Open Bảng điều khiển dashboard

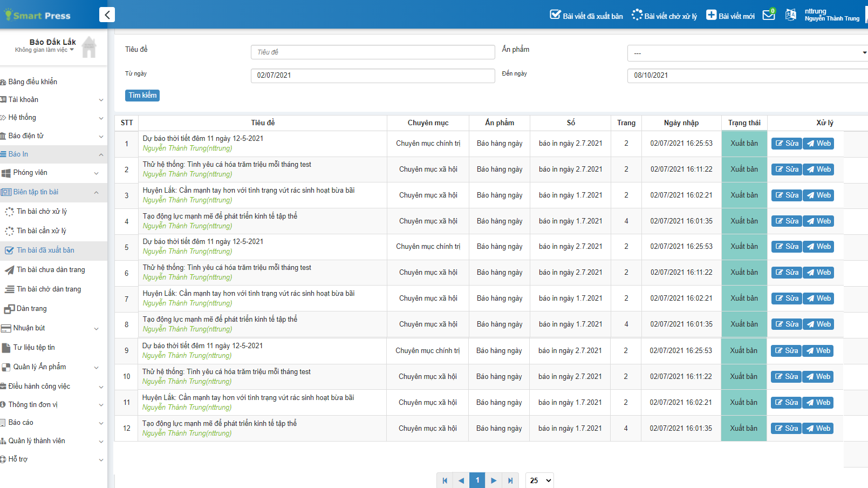coord(32,82)
